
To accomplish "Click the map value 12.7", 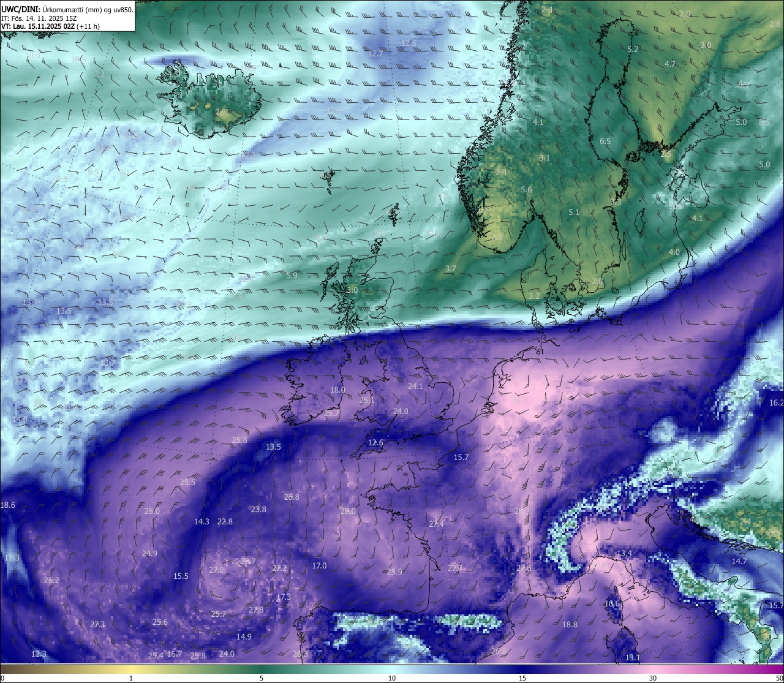I will (x=375, y=54).
